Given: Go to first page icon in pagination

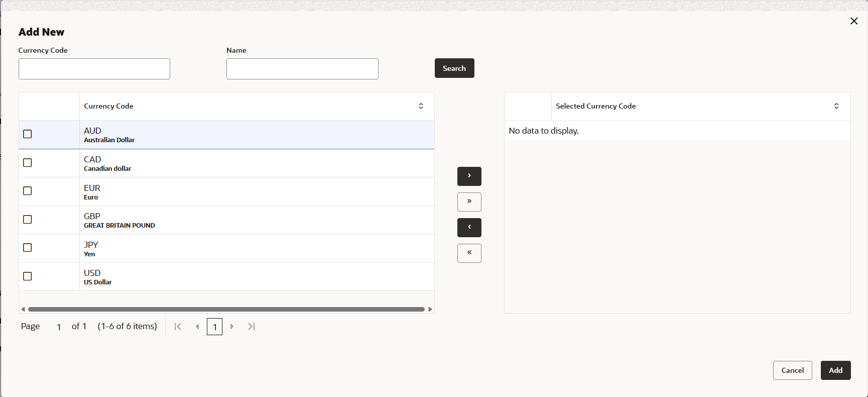Looking at the screenshot, I should [x=178, y=327].
